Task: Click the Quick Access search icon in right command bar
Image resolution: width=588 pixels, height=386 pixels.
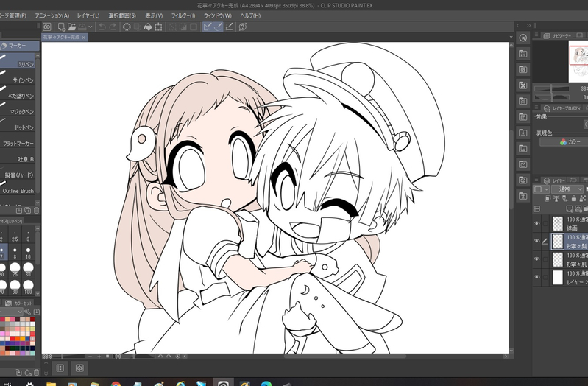Action: click(x=523, y=38)
